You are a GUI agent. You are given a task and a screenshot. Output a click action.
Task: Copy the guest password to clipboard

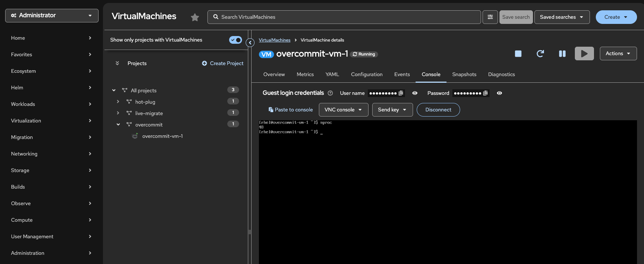coord(485,93)
